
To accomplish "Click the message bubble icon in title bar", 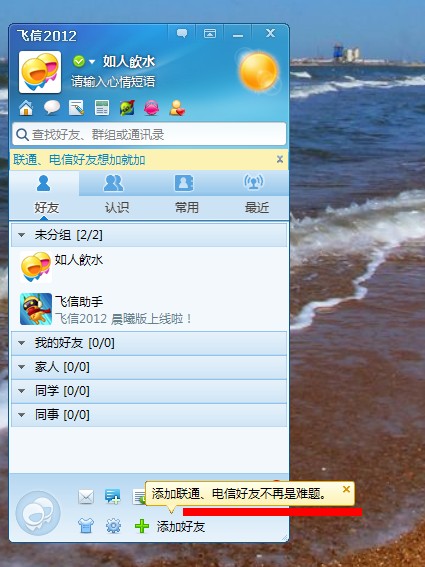I will [182, 33].
